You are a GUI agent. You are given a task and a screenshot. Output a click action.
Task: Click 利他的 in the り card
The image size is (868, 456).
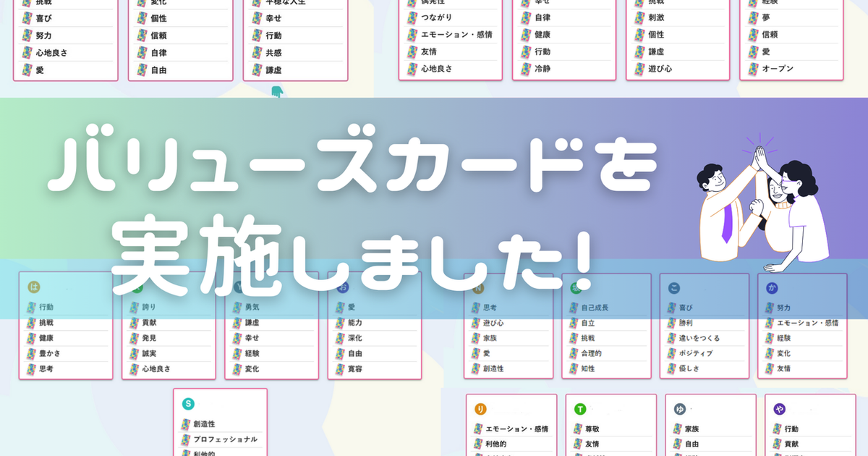496,444
